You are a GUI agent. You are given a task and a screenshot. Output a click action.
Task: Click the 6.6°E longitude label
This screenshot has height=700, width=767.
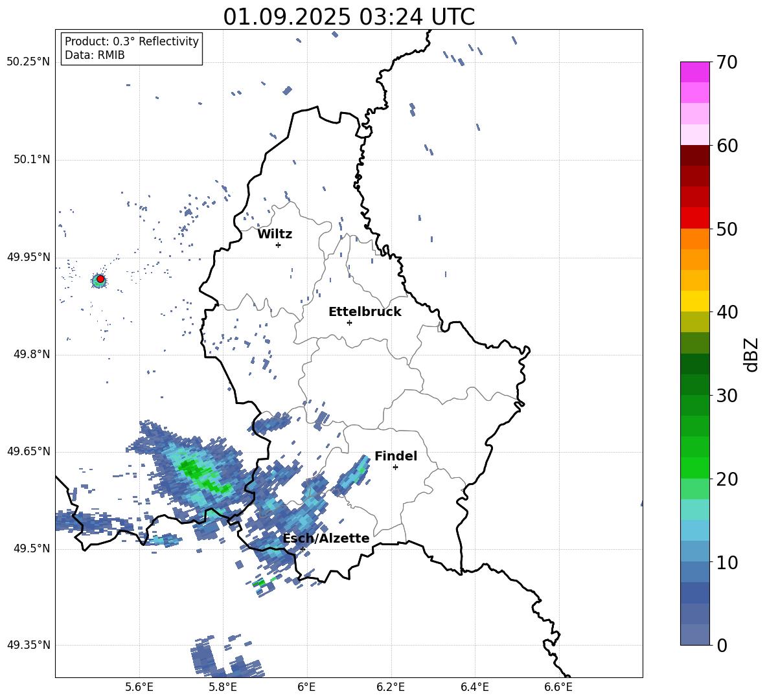[558, 687]
